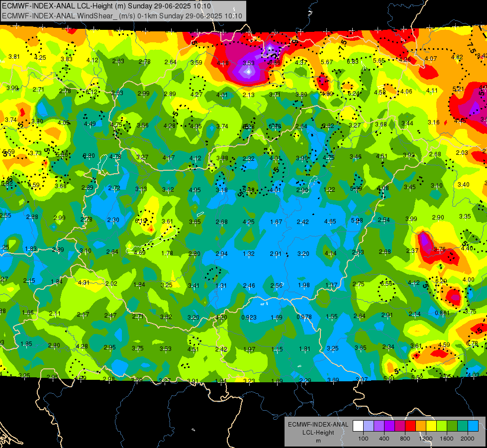Click the map value 4.95

point(195,190)
